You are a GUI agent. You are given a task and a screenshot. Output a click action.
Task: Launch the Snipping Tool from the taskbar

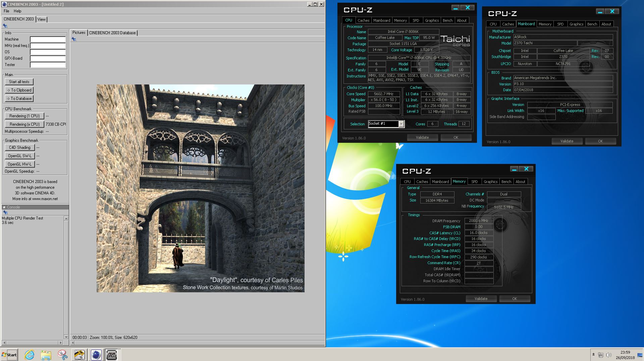[62, 355]
